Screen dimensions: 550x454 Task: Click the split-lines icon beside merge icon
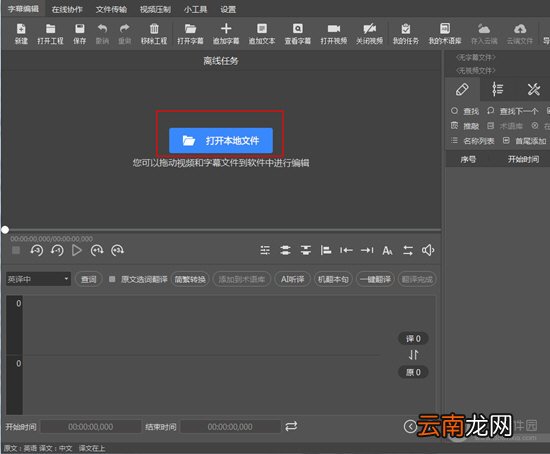pyautogui.click(x=306, y=250)
